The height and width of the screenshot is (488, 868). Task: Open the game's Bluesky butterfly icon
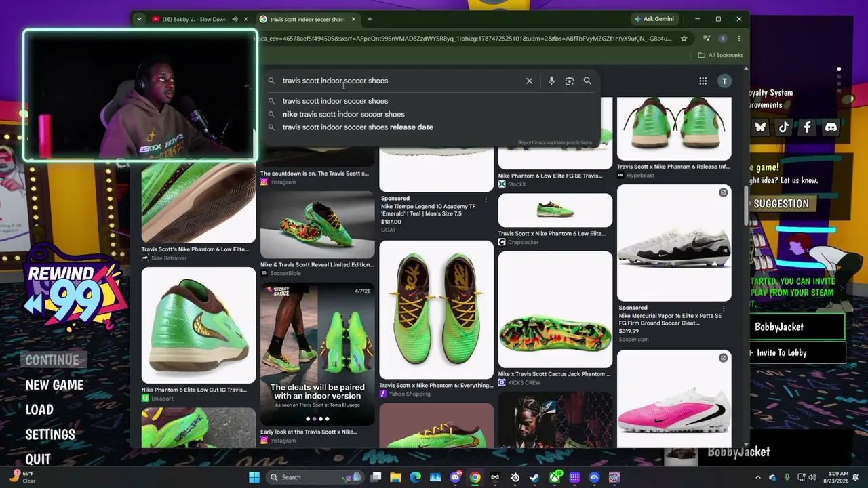pos(760,127)
